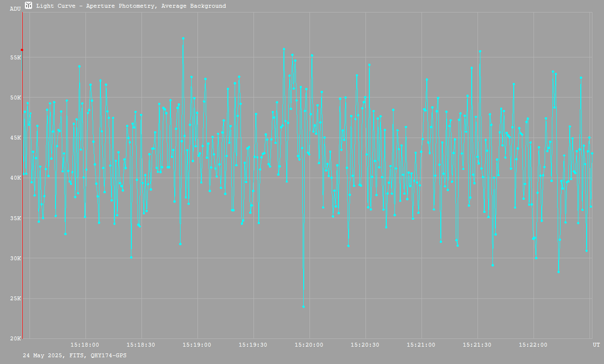
Task: Click the highest peak data point above 57K
Action: (183, 38)
